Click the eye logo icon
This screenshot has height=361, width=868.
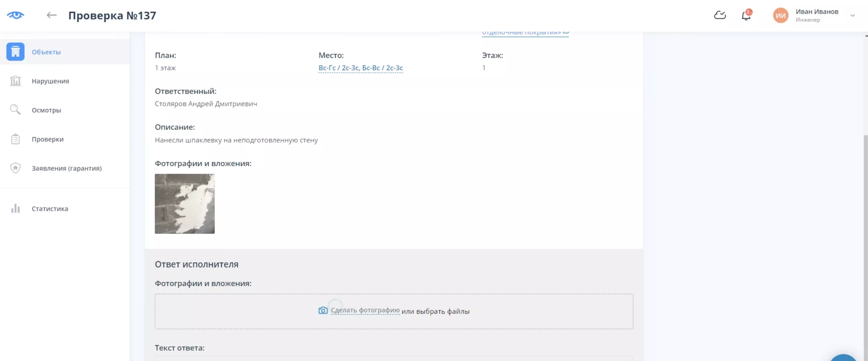pos(15,15)
